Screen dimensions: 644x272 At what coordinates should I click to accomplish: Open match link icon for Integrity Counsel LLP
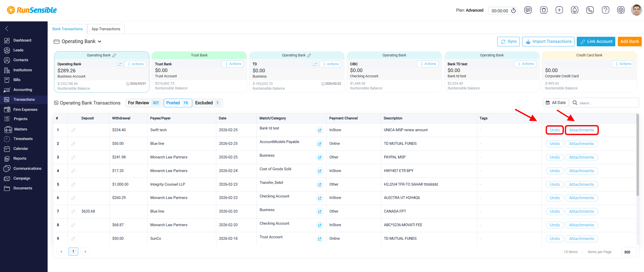[319, 185]
